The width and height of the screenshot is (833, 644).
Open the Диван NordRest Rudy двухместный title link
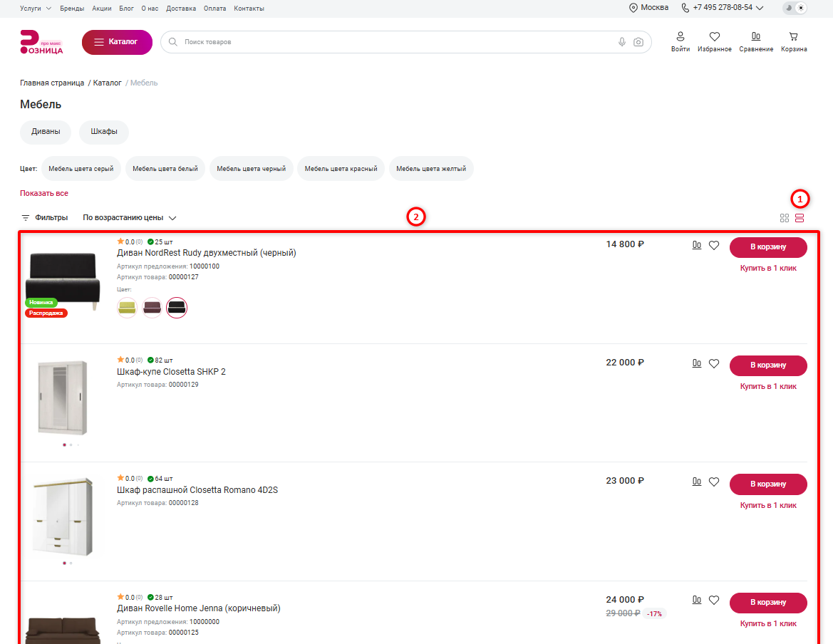(x=207, y=253)
